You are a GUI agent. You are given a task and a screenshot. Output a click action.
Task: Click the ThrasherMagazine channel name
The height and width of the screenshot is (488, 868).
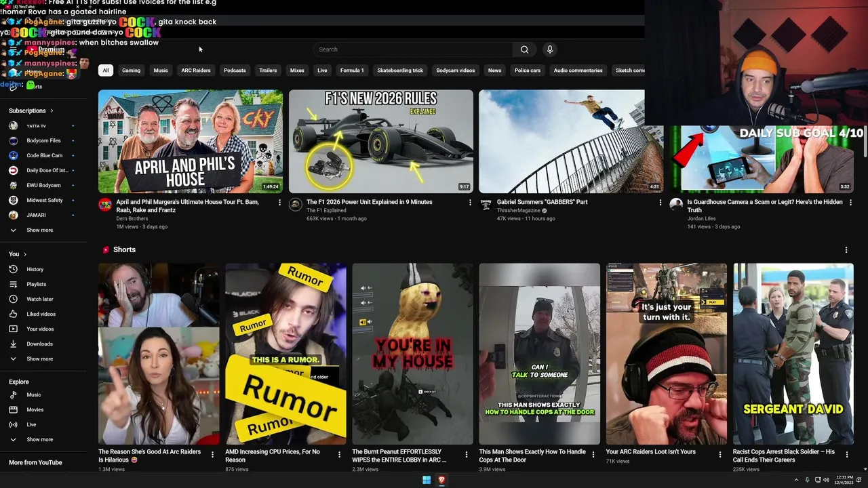click(x=519, y=211)
